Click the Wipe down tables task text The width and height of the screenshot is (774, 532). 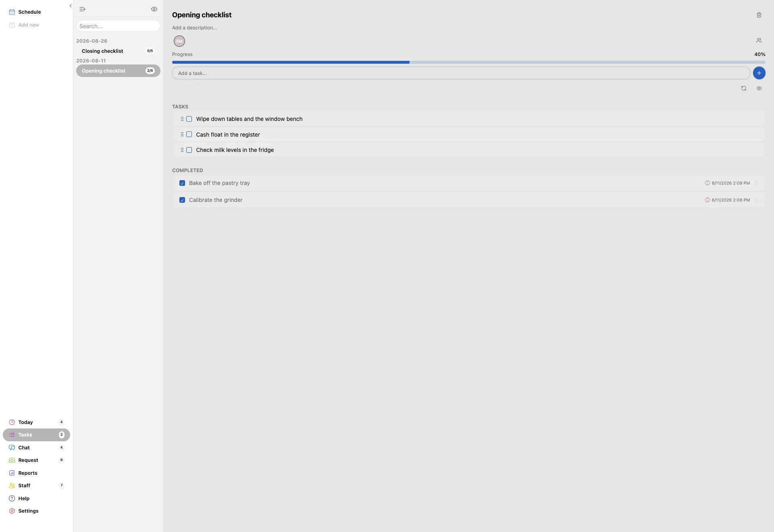pyautogui.click(x=249, y=119)
